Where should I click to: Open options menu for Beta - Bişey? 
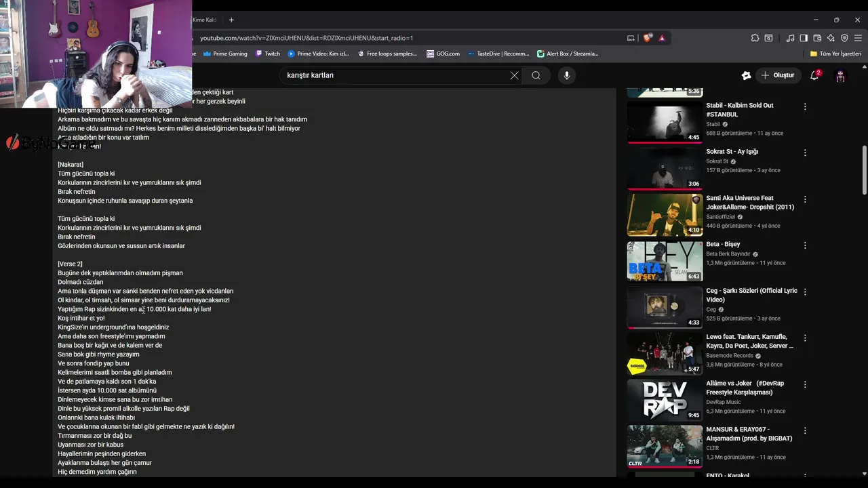point(805,245)
